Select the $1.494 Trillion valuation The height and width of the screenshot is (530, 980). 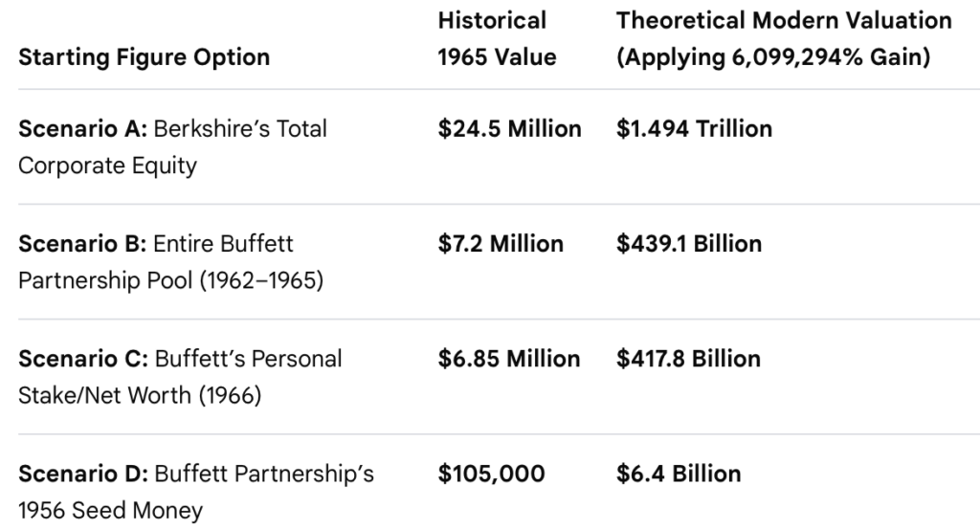[x=695, y=129]
